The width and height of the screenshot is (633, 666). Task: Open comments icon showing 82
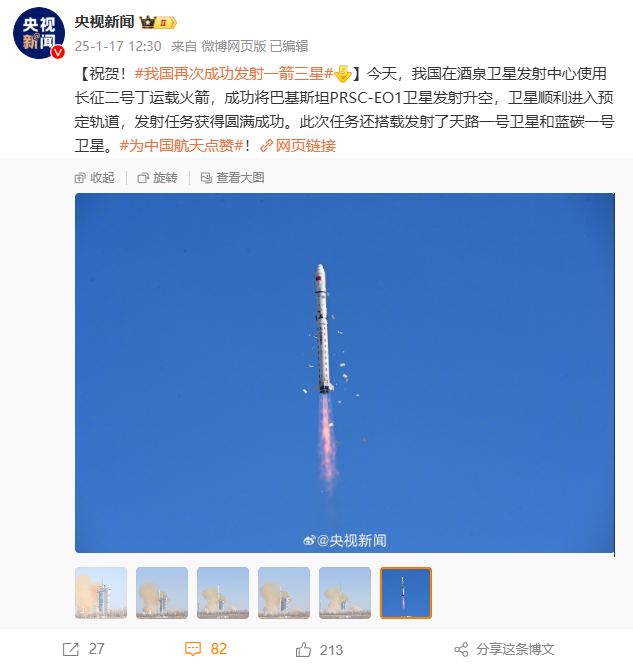tap(192, 649)
